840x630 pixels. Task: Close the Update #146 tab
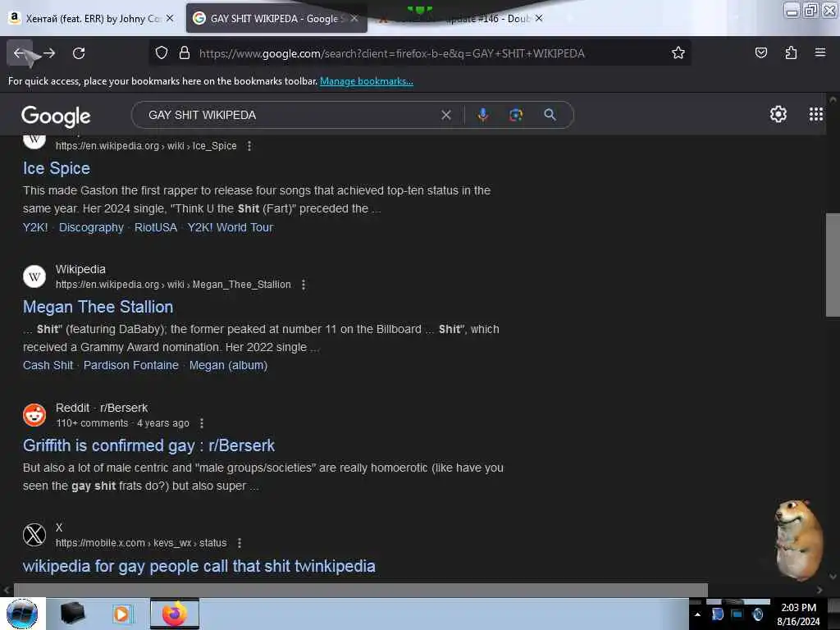(539, 18)
